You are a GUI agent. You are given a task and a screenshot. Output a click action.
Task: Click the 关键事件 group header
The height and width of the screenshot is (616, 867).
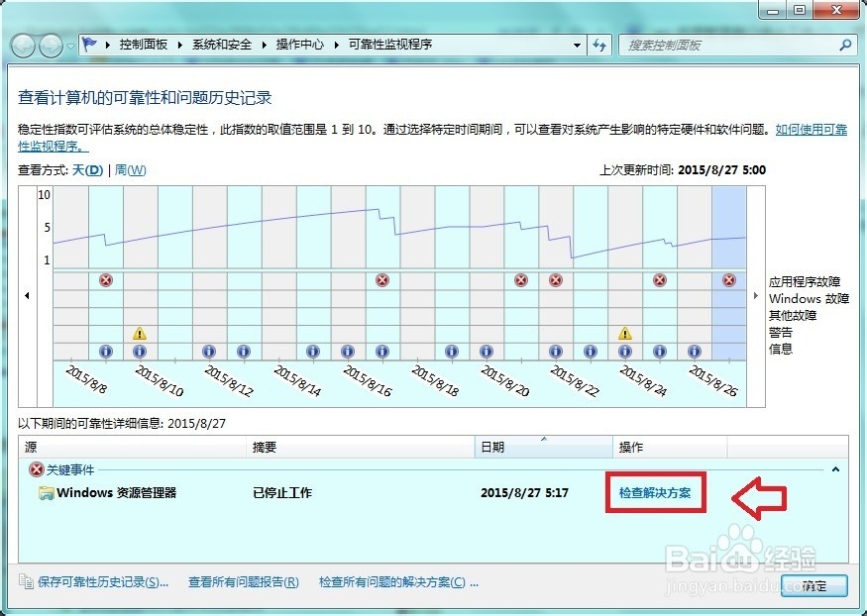click(x=70, y=470)
